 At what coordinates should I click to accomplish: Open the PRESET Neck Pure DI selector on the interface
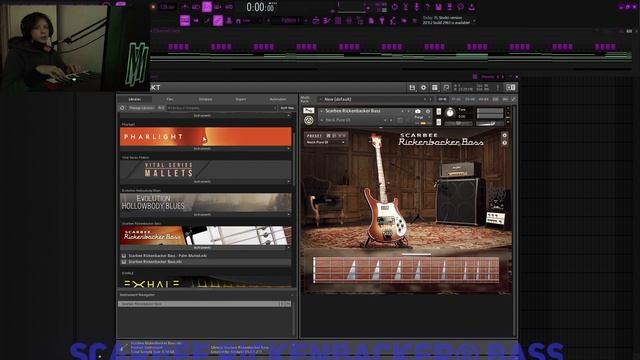[326, 142]
